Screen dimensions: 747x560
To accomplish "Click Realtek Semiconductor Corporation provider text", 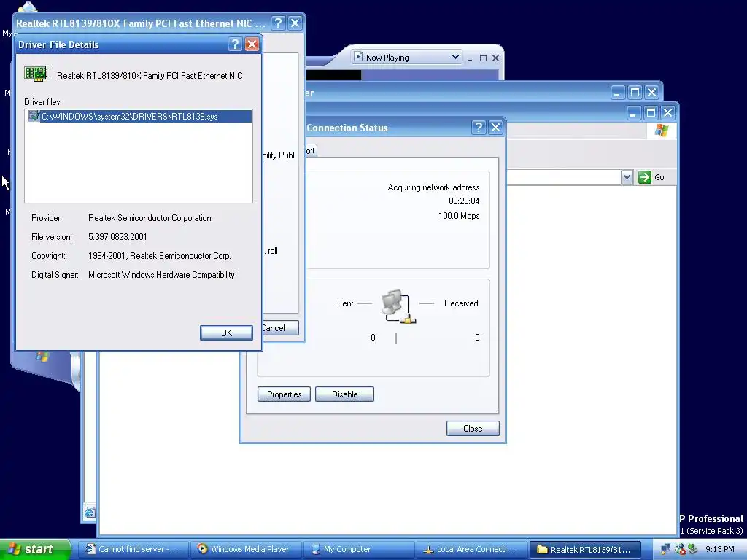I will click(x=150, y=217).
